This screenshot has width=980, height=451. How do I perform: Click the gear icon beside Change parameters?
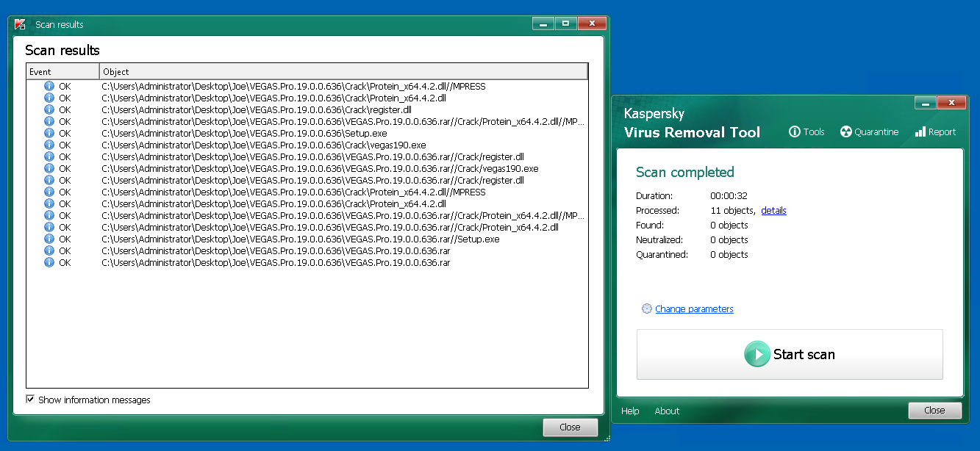coord(647,309)
